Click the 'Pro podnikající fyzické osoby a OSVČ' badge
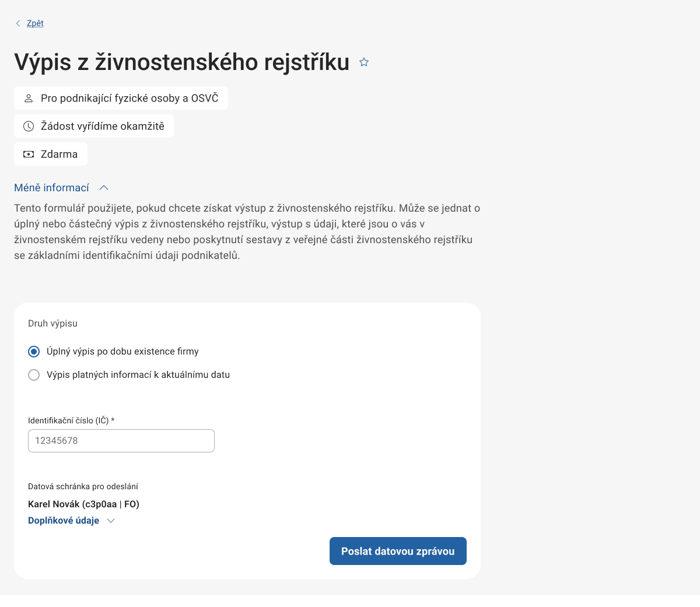 click(x=121, y=98)
